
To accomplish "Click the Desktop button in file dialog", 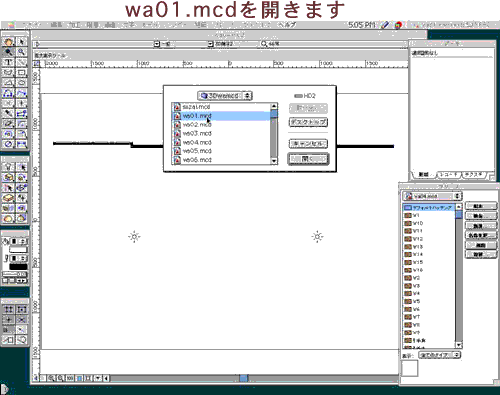I will (x=308, y=122).
